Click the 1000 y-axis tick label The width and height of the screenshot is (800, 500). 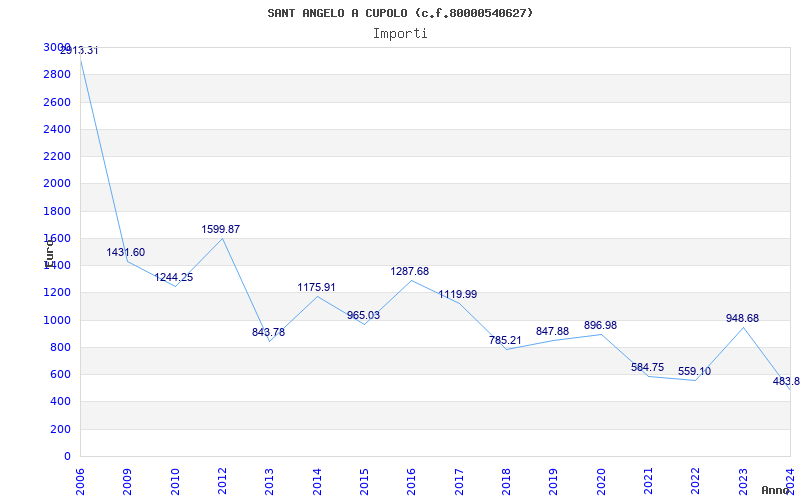pos(57,320)
